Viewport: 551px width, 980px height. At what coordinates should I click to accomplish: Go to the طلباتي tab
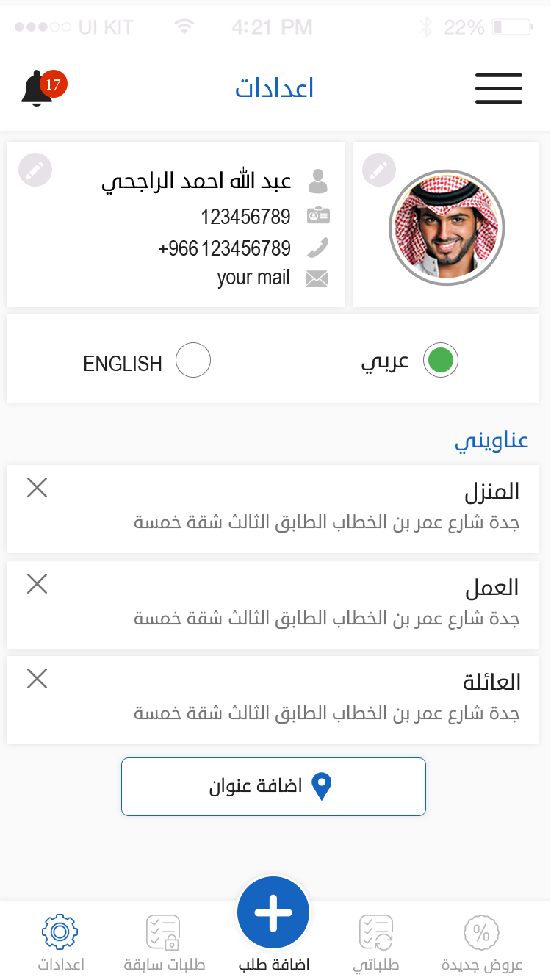(376, 942)
